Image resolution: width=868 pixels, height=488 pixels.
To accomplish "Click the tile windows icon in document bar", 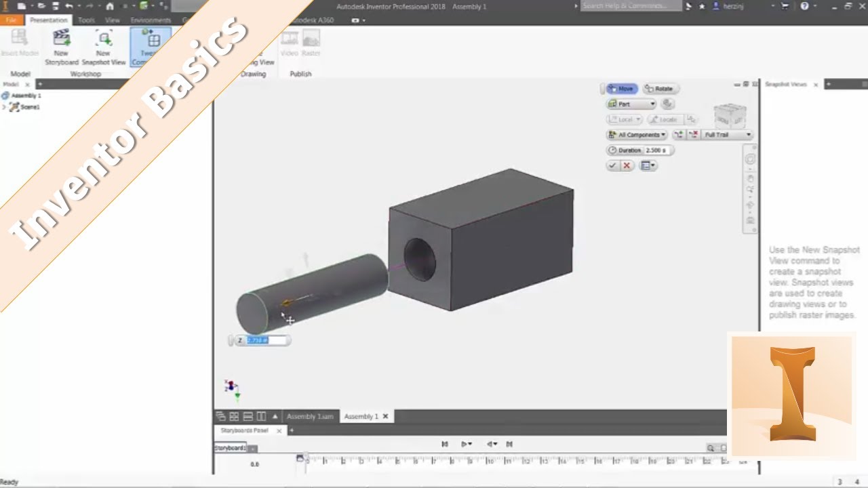I will coord(234,416).
